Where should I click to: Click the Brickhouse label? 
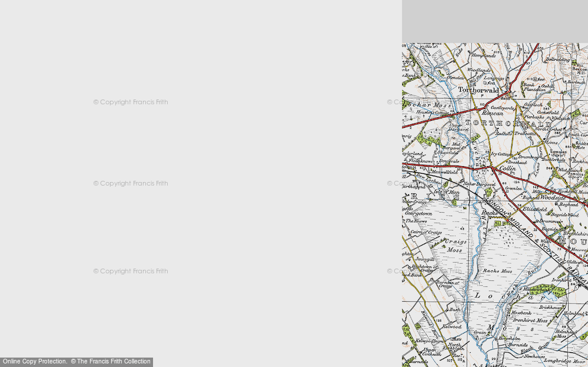(550, 308)
